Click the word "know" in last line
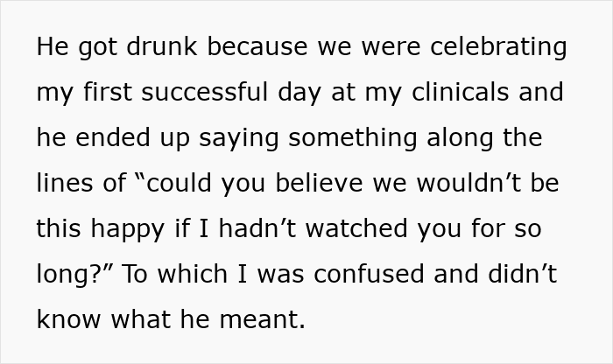The height and width of the screenshot is (364, 613). 68,318
